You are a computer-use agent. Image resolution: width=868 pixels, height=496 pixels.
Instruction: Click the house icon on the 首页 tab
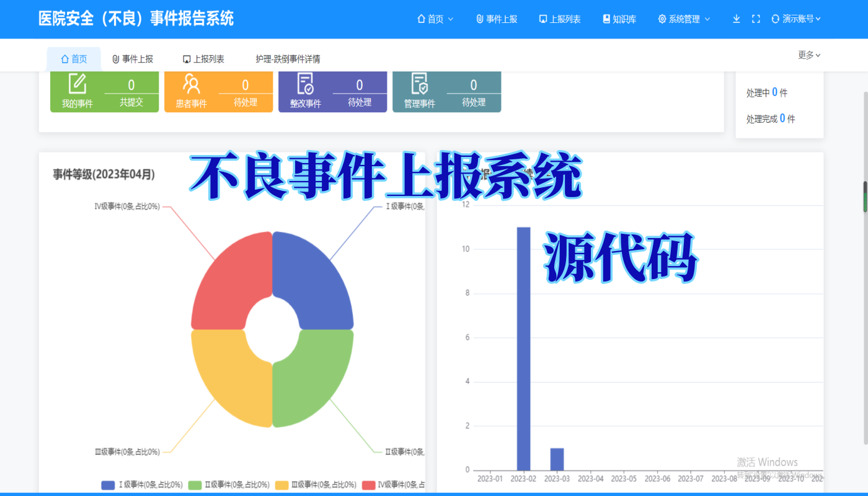(x=64, y=59)
